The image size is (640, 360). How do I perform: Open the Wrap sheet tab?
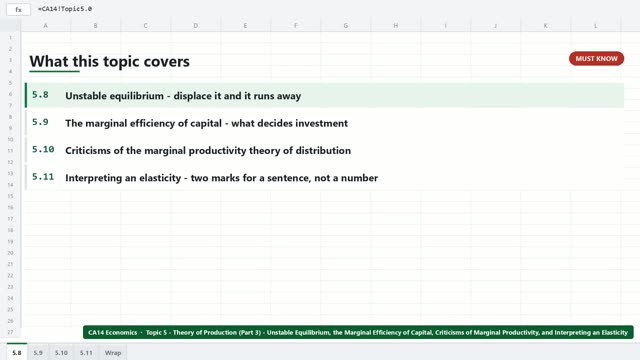click(x=113, y=353)
